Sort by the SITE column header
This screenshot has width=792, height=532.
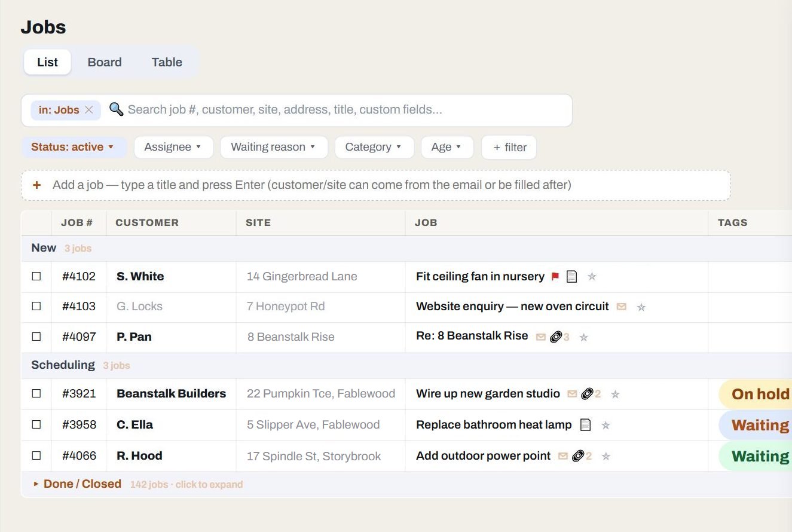click(x=258, y=222)
